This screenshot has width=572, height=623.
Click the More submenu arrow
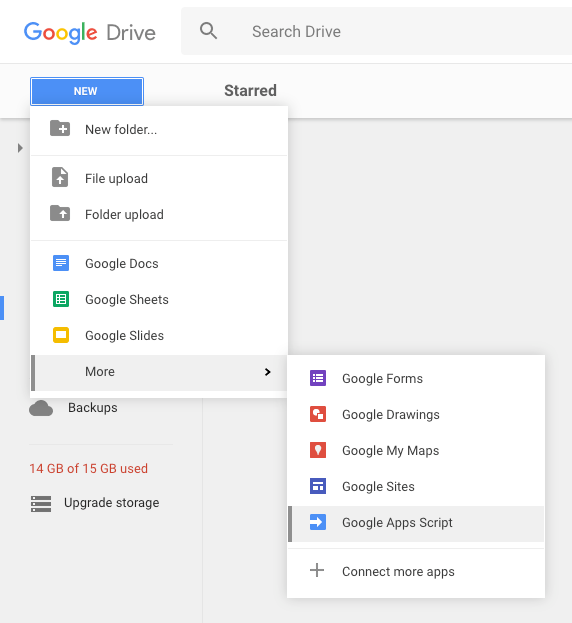[268, 372]
